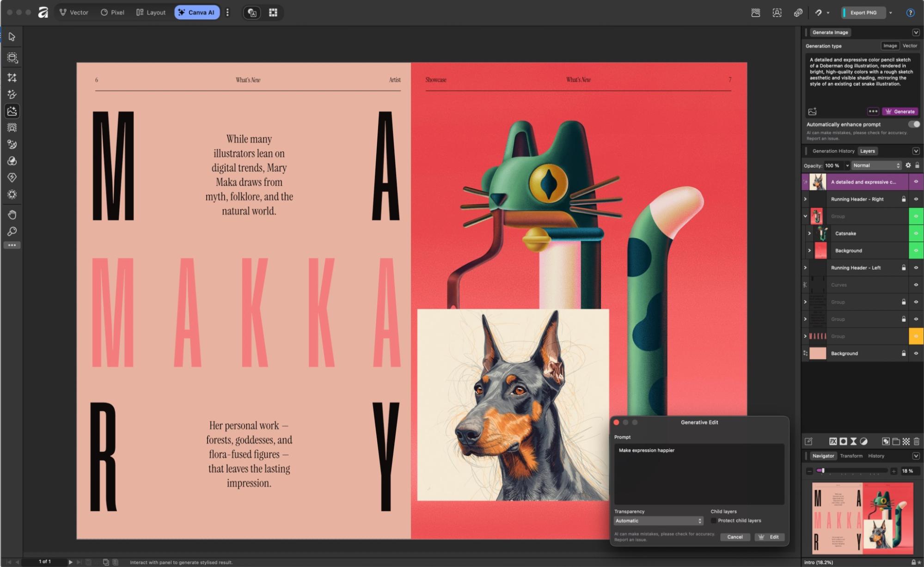Cancel the Generative Edit dialog
Screen dimensions: 924x567
735,537
